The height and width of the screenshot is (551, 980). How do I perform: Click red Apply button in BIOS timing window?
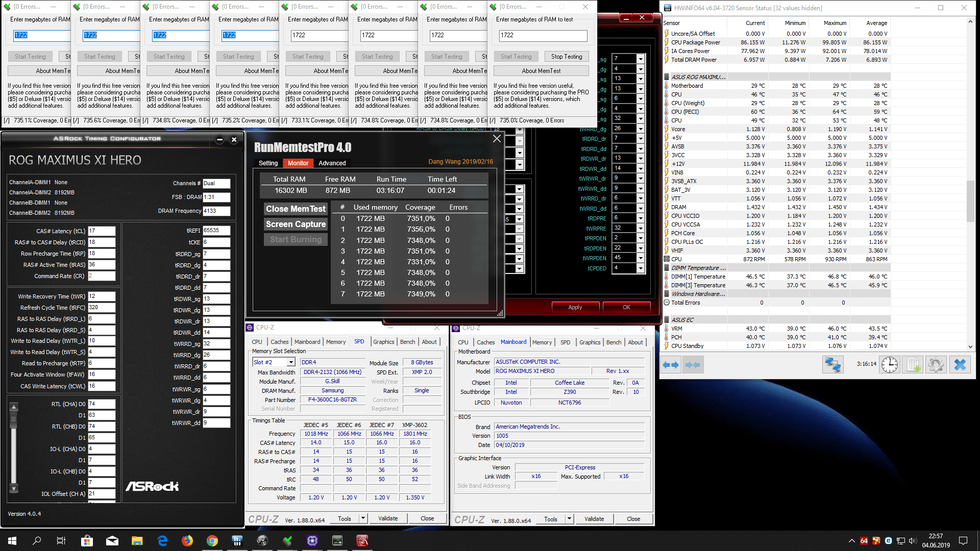tap(575, 307)
